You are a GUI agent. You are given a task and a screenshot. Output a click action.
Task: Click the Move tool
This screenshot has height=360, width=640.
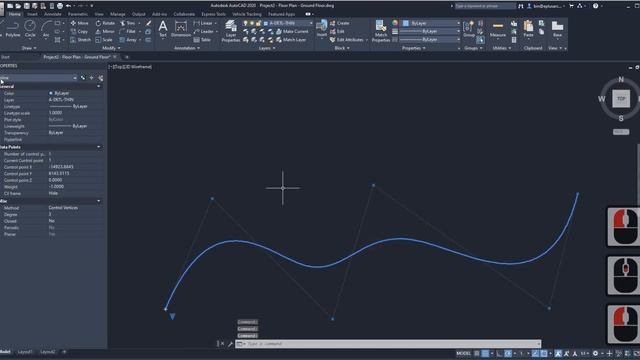79,23
